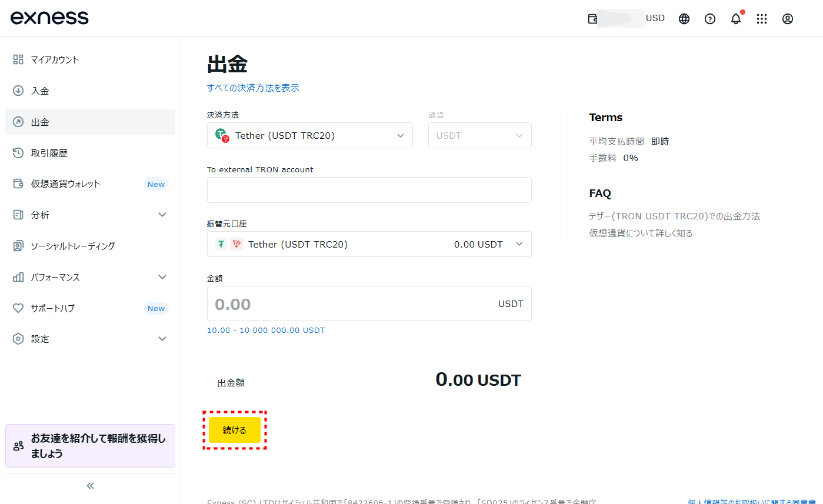Click the パフォーマンス bar chart icon

[x=18, y=277]
